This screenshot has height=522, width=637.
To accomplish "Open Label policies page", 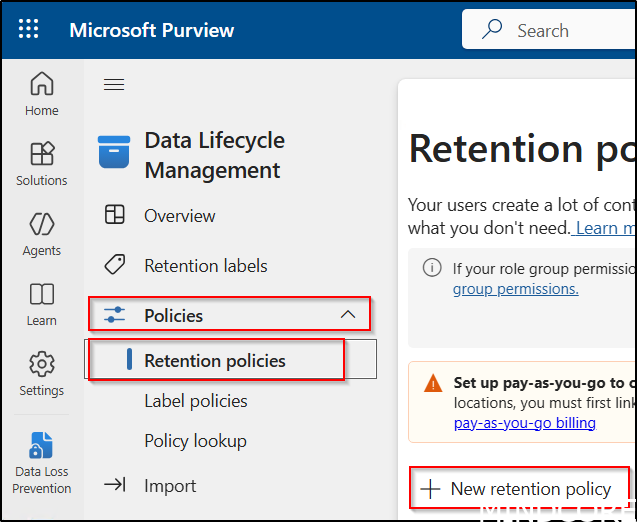I will tap(195, 401).
